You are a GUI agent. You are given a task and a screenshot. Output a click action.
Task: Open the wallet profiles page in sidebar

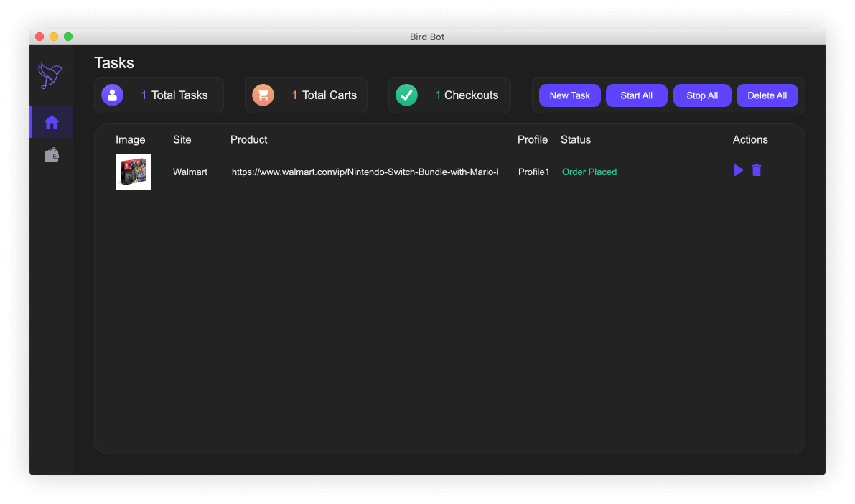(52, 155)
